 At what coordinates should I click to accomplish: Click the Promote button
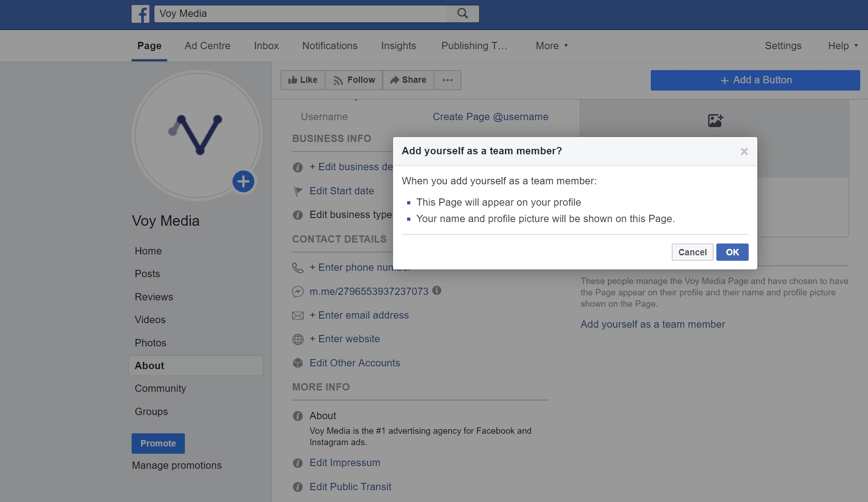tap(158, 443)
